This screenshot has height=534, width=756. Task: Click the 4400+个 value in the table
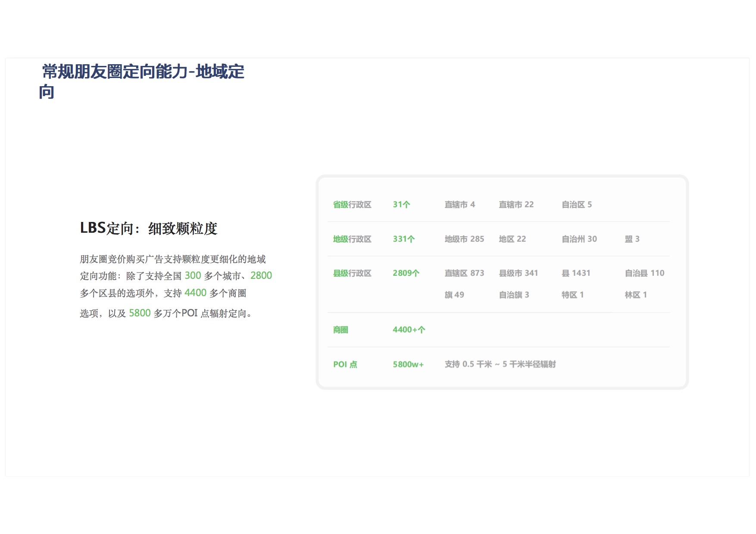click(409, 330)
